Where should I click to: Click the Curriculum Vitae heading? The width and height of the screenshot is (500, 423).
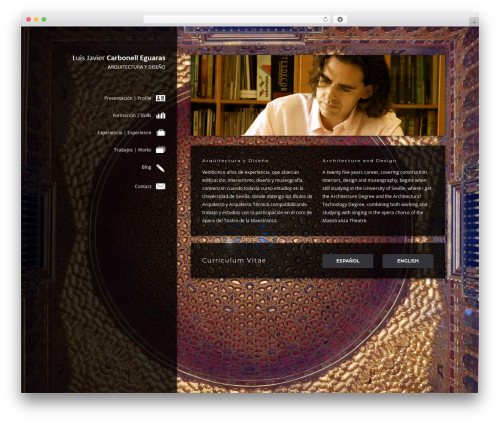tap(234, 261)
